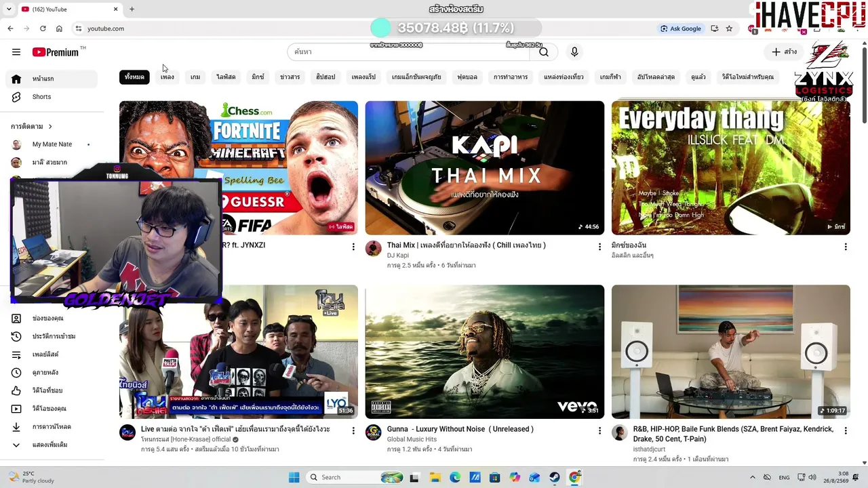This screenshot has width=868, height=488.
Task: Select the เพลง filter chip
Action: pos(167,77)
